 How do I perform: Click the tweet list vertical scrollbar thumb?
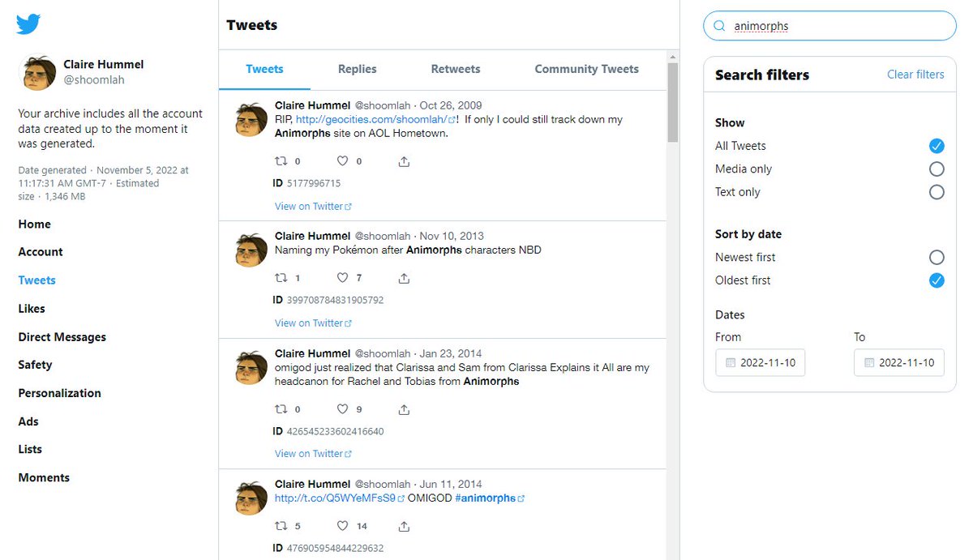tap(673, 103)
